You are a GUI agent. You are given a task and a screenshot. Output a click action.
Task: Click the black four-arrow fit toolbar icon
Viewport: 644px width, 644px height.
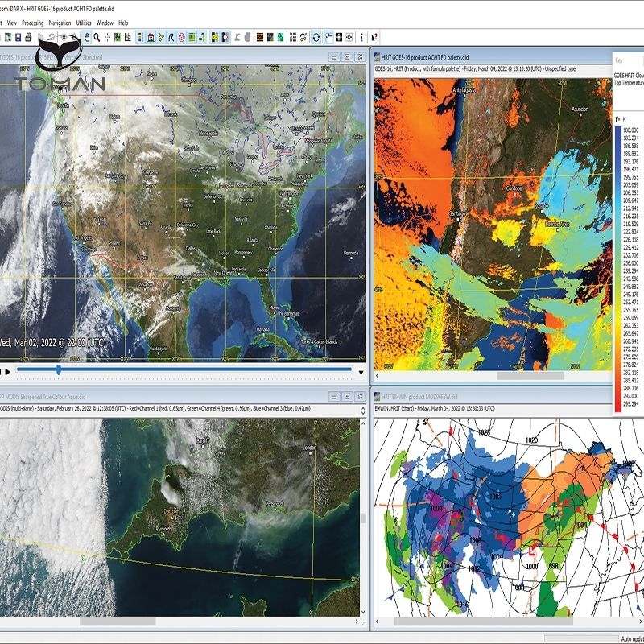pyautogui.click(x=339, y=38)
